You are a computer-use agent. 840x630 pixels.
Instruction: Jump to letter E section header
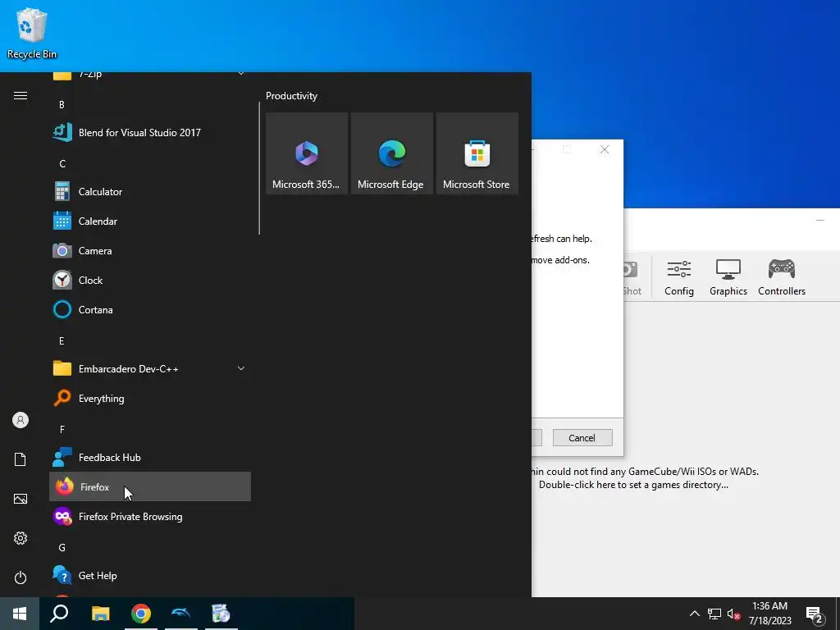click(x=62, y=340)
